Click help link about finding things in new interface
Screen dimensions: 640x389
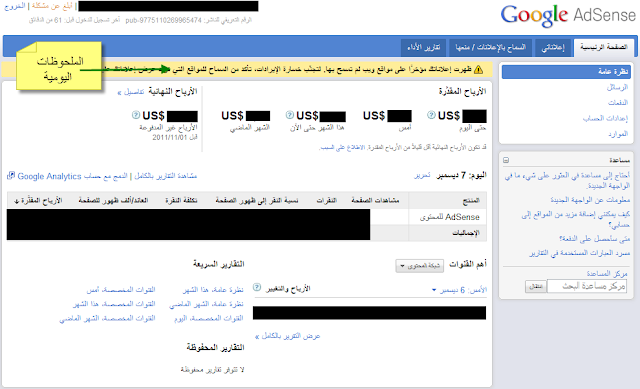[567, 180]
